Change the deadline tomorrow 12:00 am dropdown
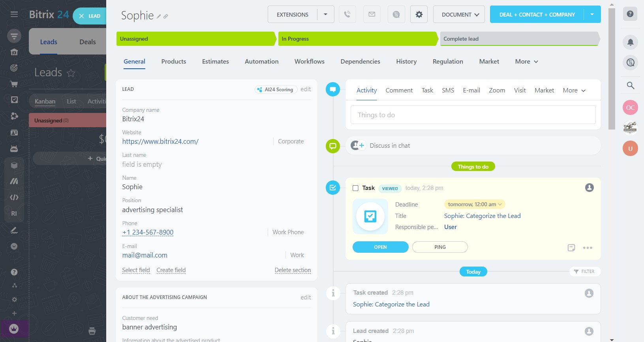Viewport: 644px width, 342px height. [x=475, y=205]
